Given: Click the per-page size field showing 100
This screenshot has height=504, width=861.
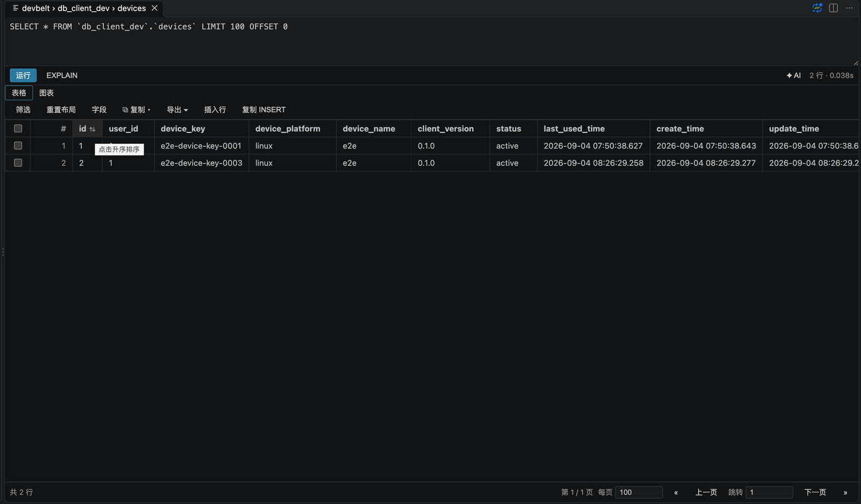Looking at the screenshot, I should click(x=639, y=492).
